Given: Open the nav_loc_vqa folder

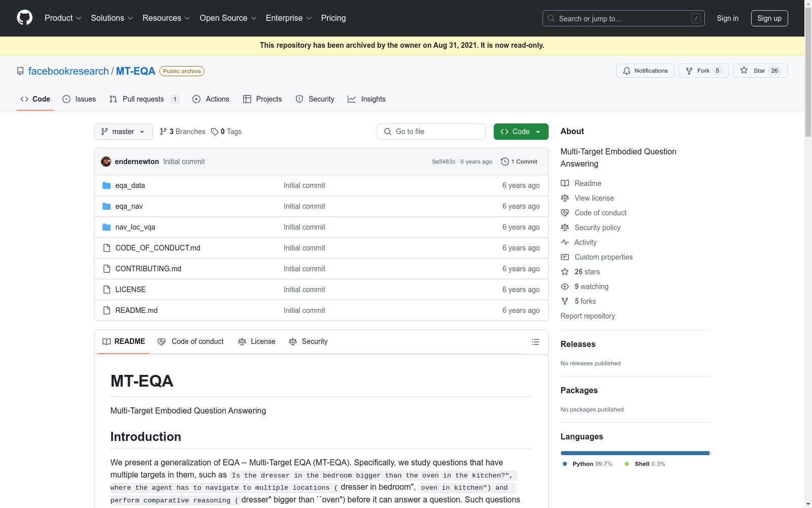Looking at the screenshot, I should (x=135, y=227).
